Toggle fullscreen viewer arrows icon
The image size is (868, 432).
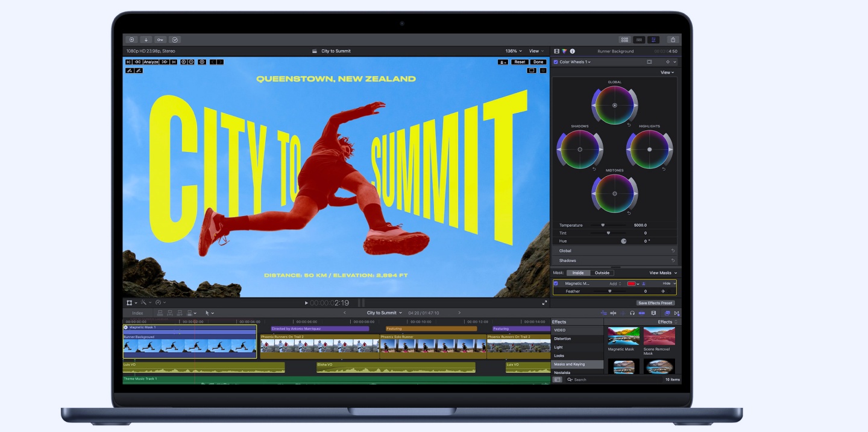coord(544,303)
